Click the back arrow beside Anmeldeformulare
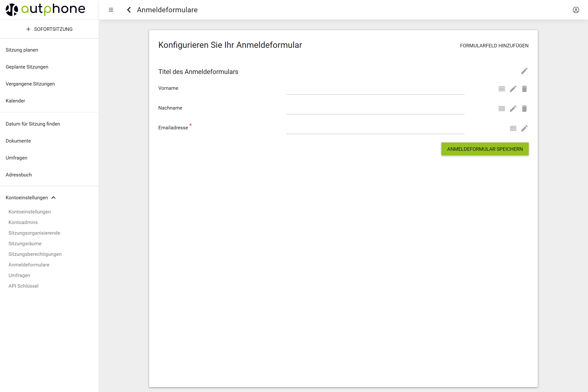This screenshot has width=588, height=392. pos(129,10)
